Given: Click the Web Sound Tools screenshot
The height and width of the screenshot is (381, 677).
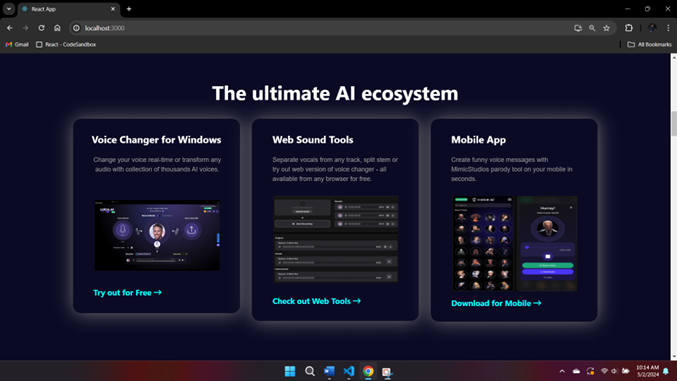Looking at the screenshot, I should coord(335,239).
